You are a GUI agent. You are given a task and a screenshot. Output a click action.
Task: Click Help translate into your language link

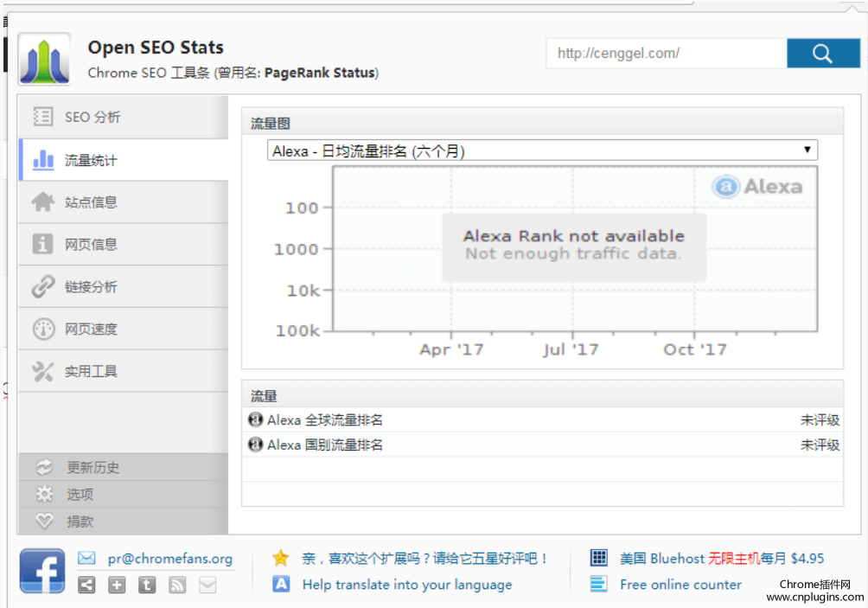point(407,585)
